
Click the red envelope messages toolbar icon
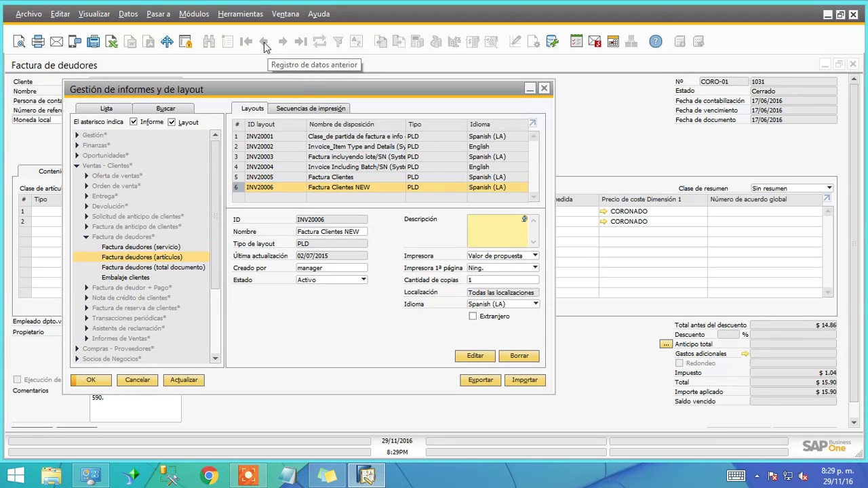pyautogui.click(x=595, y=42)
